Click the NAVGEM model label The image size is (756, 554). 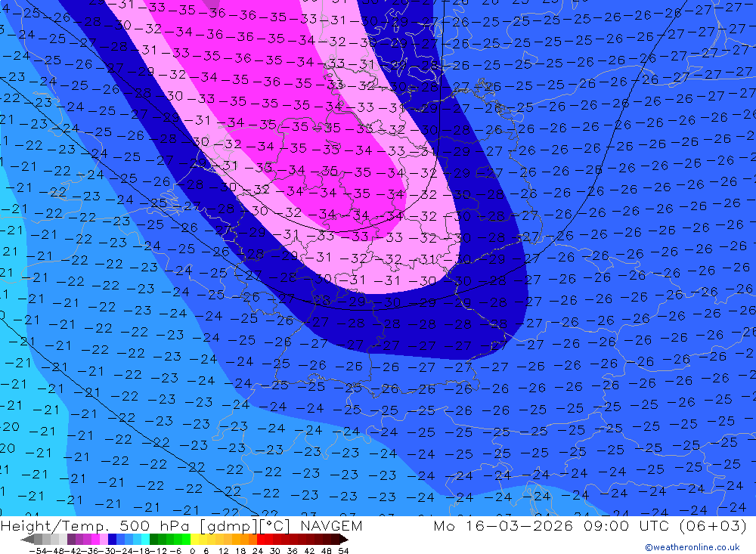point(331,525)
